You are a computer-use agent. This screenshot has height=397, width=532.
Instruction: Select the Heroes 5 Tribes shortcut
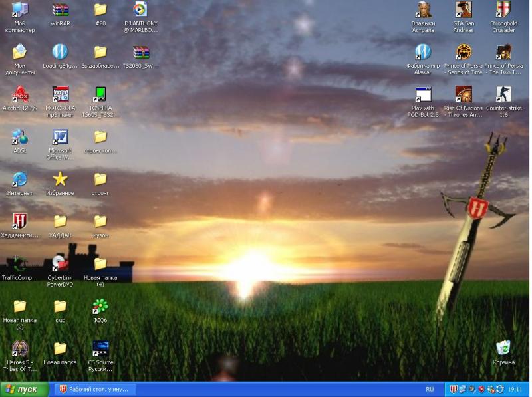click(x=20, y=348)
